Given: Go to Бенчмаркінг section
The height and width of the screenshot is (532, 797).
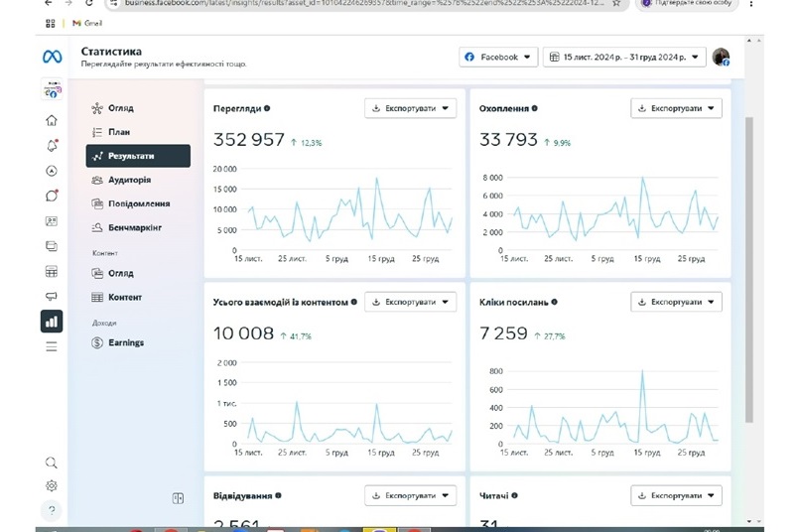Looking at the screenshot, I should coord(134,227).
